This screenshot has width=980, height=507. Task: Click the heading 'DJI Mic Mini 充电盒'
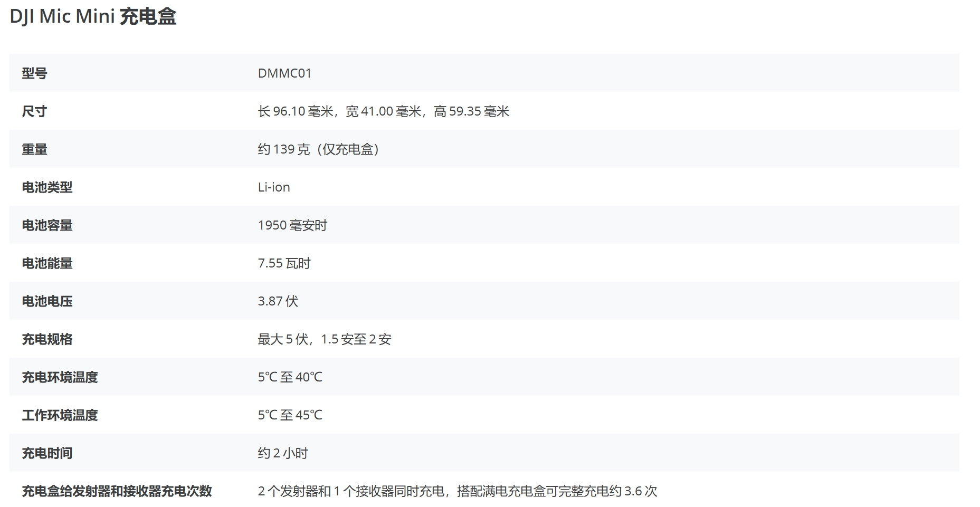click(93, 16)
